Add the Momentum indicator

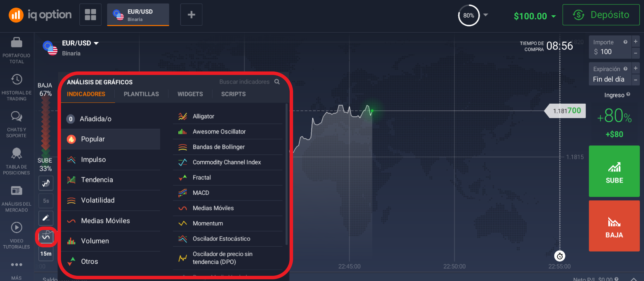[228, 223]
